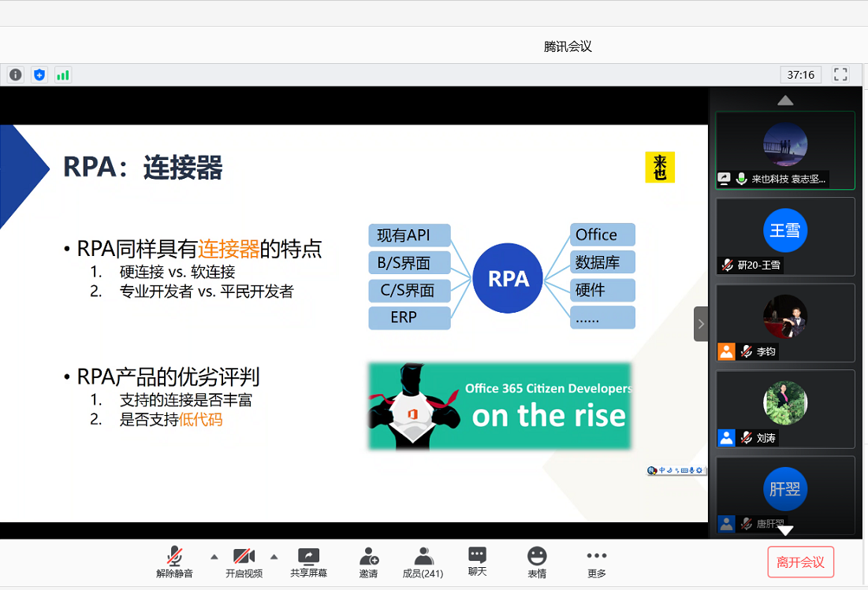Enter fullscreen mode via the corner icon

tap(840, 75)
